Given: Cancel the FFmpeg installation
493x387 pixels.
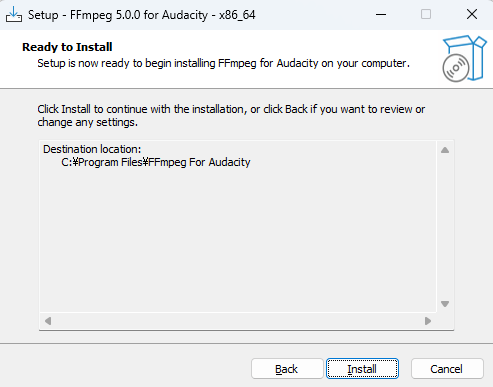Looking at the screenshot, I should click(447, 369).
